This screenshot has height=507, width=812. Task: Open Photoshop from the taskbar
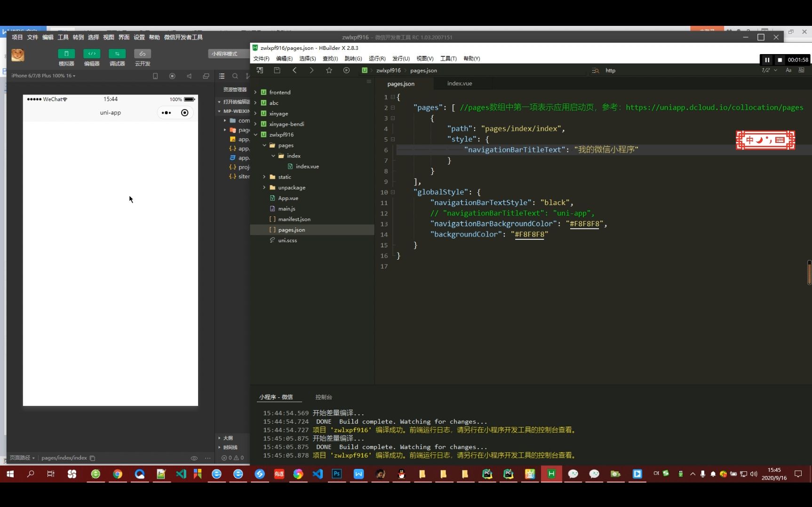pyautogui.click(x=337, y=474)
